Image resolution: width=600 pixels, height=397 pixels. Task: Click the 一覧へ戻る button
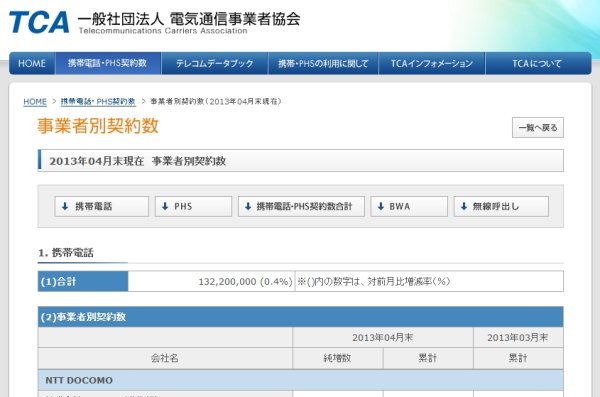538,127
